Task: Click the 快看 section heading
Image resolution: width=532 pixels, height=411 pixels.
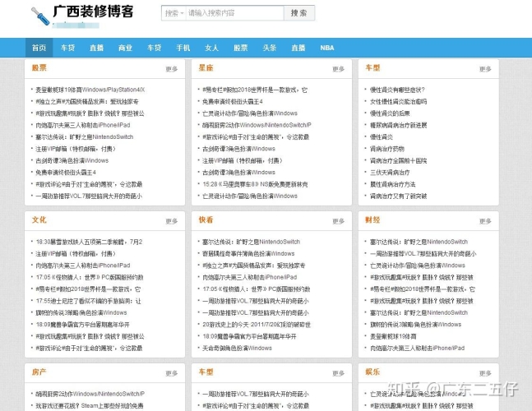Action: pyautogui.click(x=206, y=219)
